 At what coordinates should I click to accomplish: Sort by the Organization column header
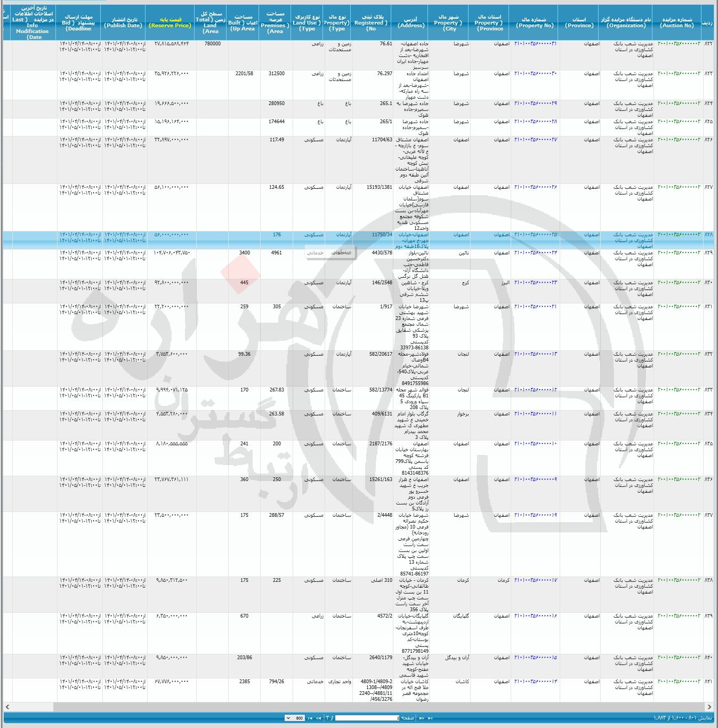(626, 22)
